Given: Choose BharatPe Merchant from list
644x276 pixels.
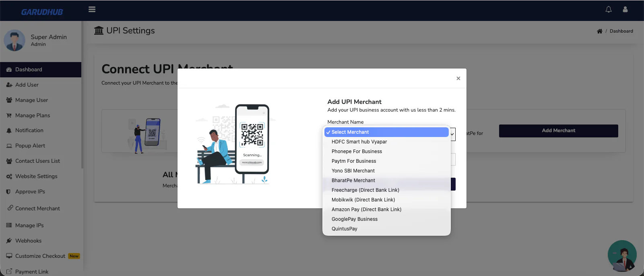Looking at the screenshot, I should (353, 181).
